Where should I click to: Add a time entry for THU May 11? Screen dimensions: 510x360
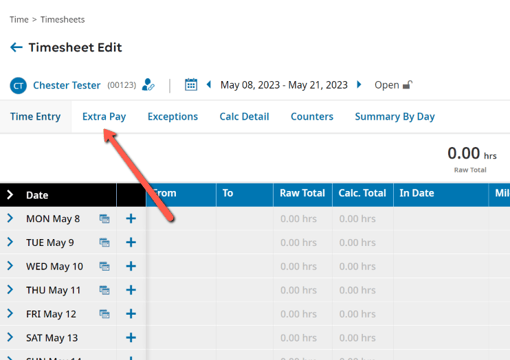click(x=131, y=290)
